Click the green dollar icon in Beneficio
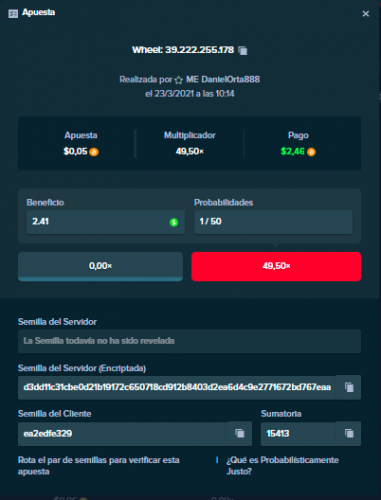The width and height of the screenshot is (381, 500). 174,222
